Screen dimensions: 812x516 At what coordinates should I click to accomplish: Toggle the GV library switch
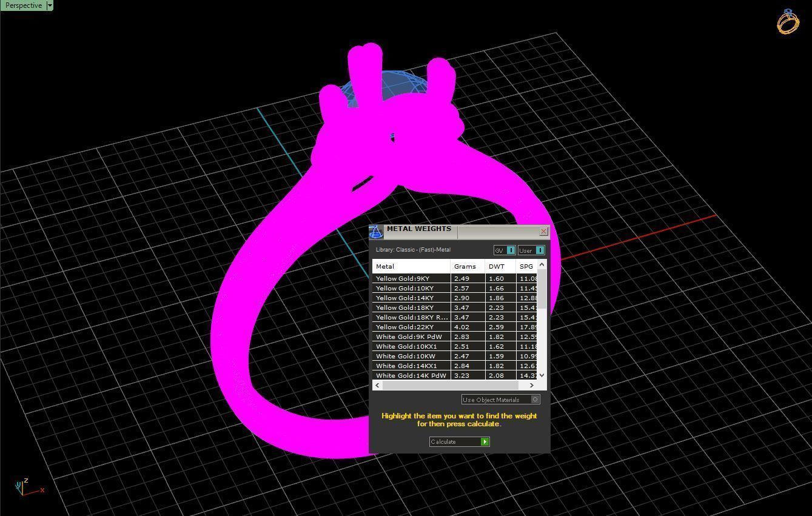coord(505,250)
